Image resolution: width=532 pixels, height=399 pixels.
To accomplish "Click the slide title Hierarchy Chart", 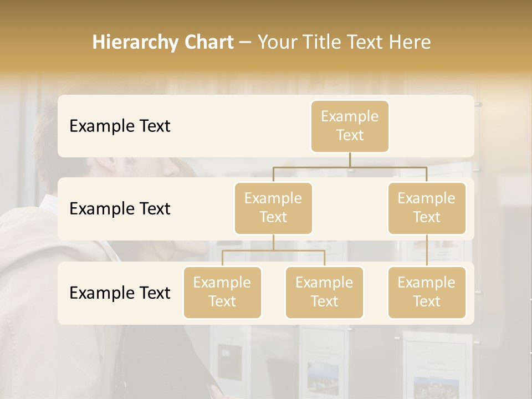I will coord(162,42).
